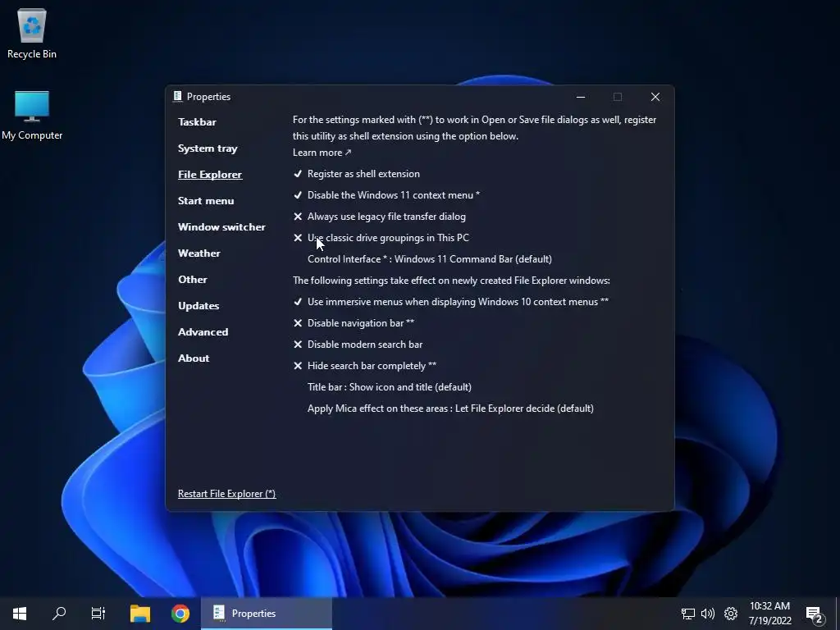The height and width of the screenshot is (630, 840).
Task: Switch to the System tray section
Action: click(x=208, y=148)
